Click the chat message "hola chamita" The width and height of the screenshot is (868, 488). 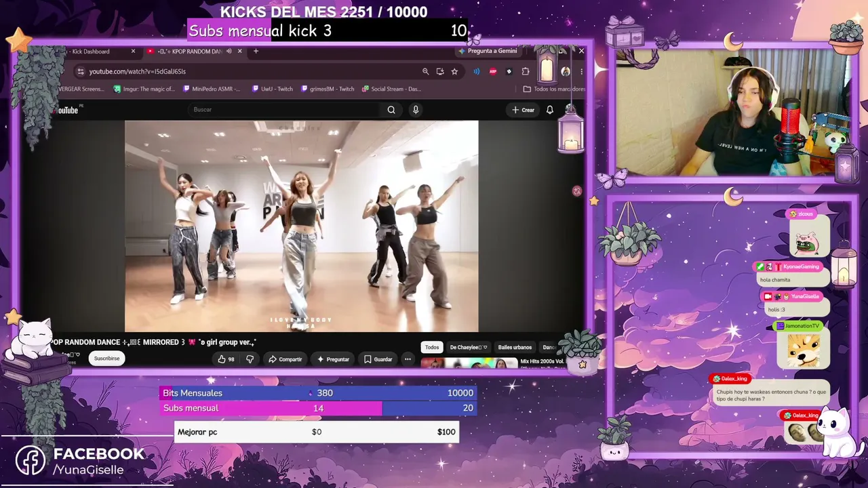(775, 280)
